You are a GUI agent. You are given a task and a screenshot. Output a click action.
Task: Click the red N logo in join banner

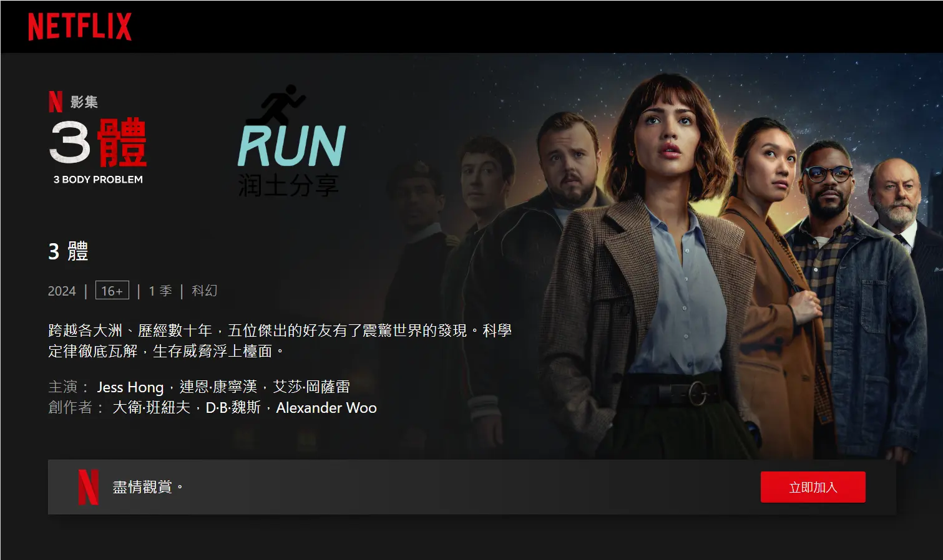click(88, 487)
